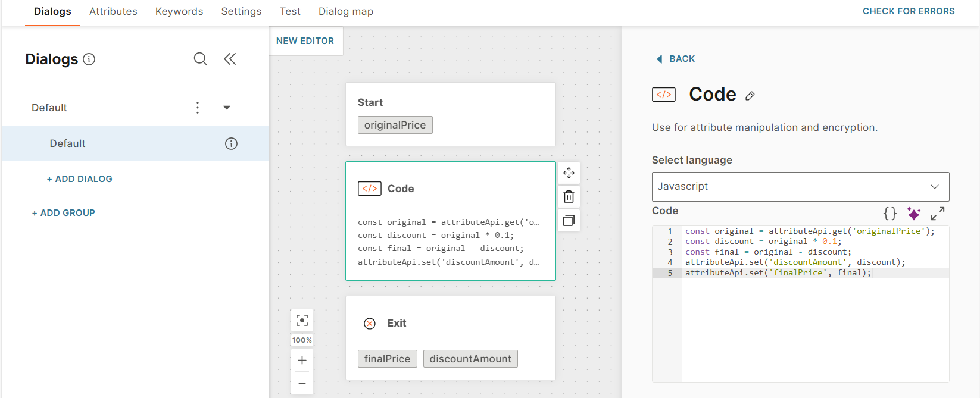The image size is (980, 398).
Task: Click the finalPrice attribute chip
Action: click(x=387, y=359)
